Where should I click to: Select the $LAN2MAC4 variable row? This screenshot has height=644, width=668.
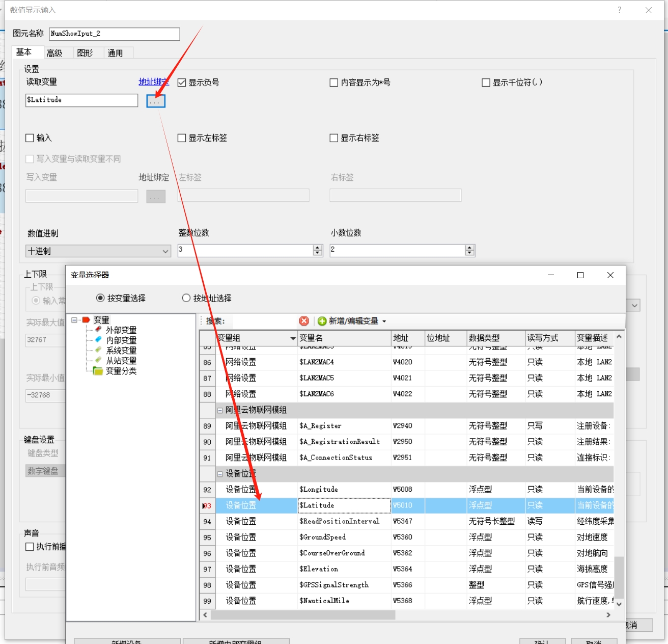point(407,362)
